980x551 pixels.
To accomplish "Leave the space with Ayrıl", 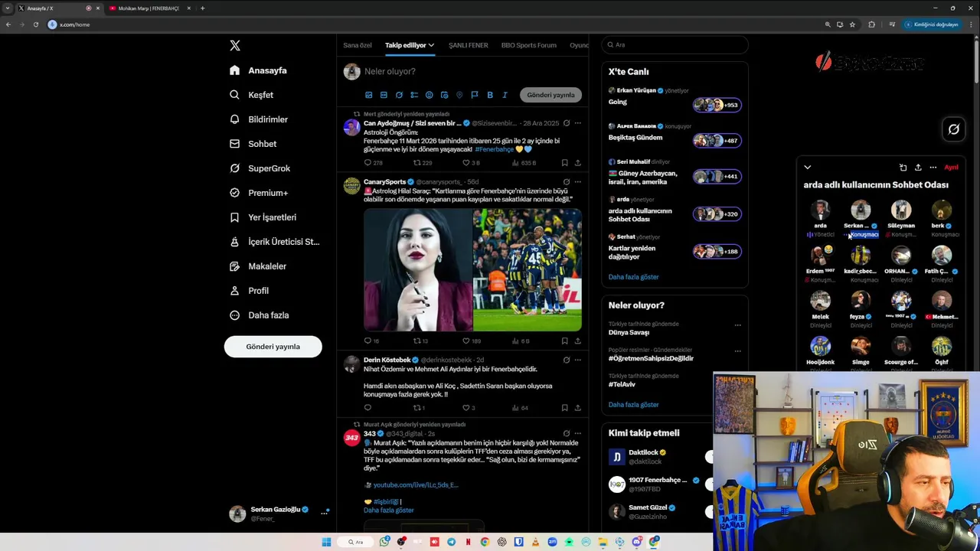I will coord(951,167).
